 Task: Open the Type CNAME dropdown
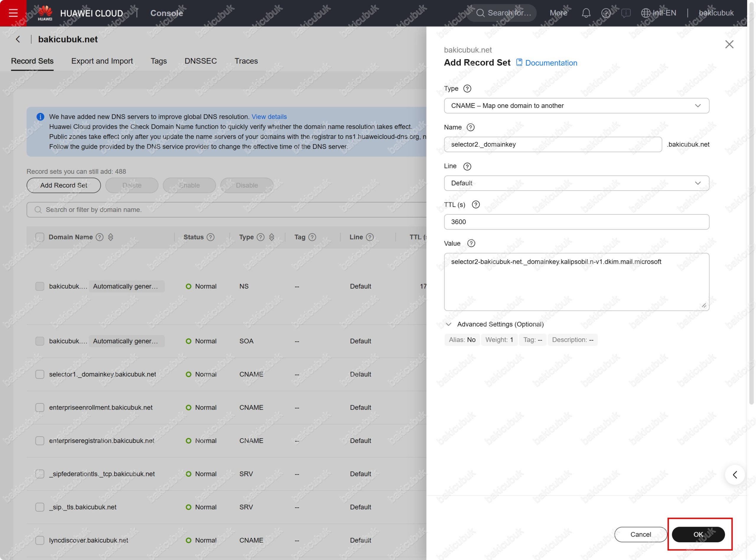[x=576, y=106]
